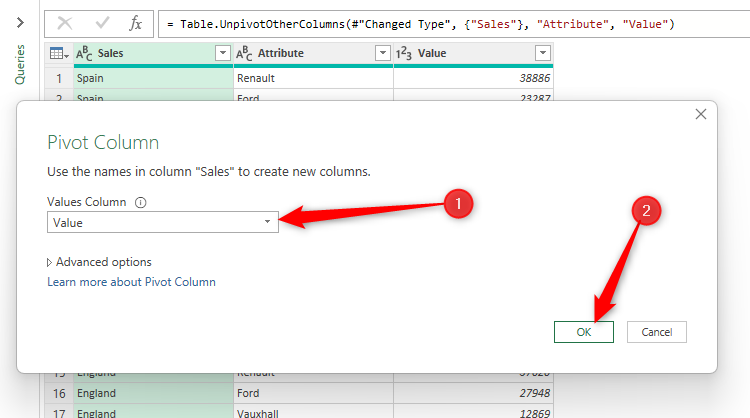The image size is (750, 418).
Task: Cancel the formula edit with the X icon
Action: 65,23
